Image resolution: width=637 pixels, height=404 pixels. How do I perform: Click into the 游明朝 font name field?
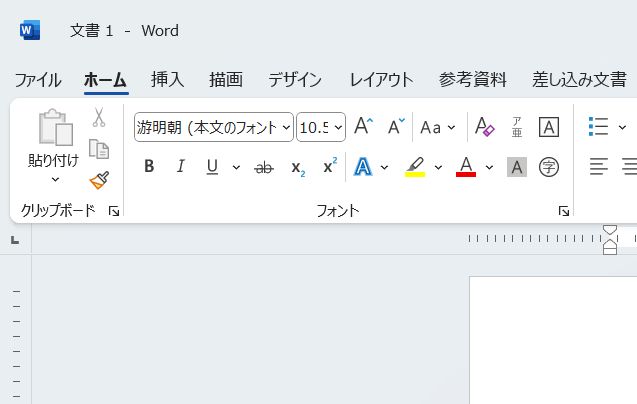[x=207, y=127]
